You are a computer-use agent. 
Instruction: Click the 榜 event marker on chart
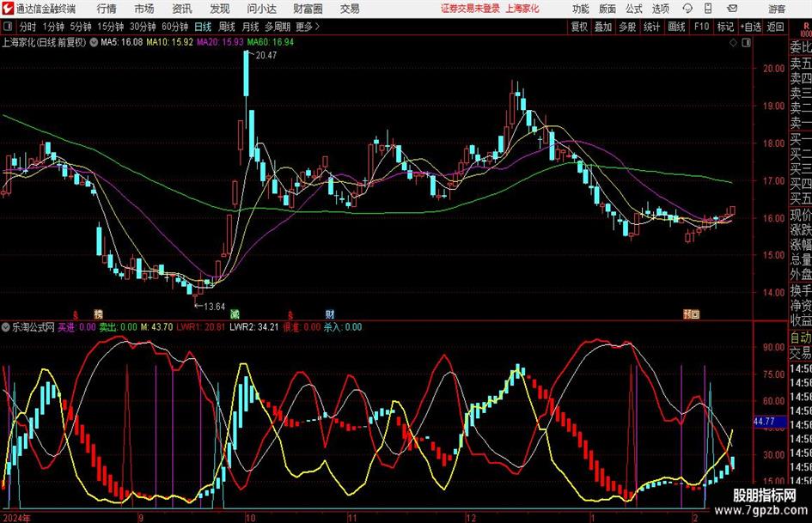[99, 313]
